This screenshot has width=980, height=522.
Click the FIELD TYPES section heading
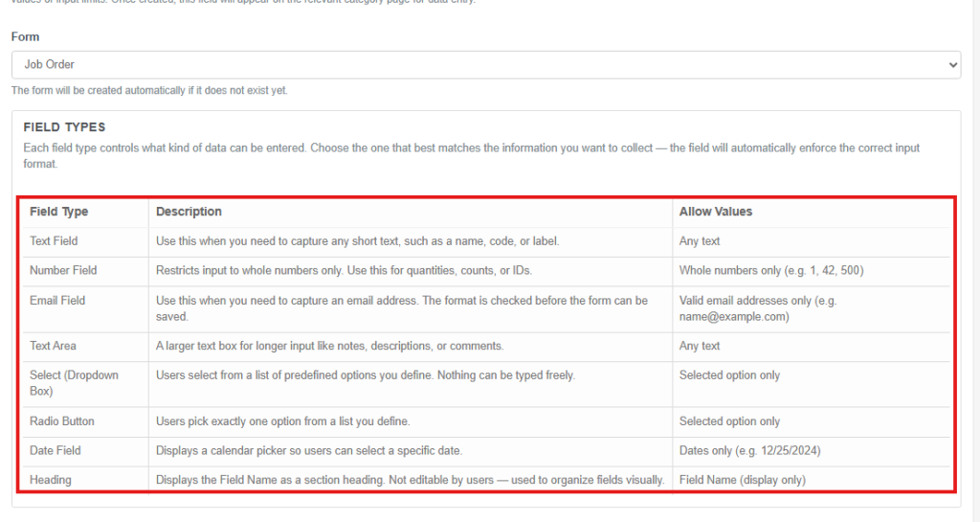(64, 126)
